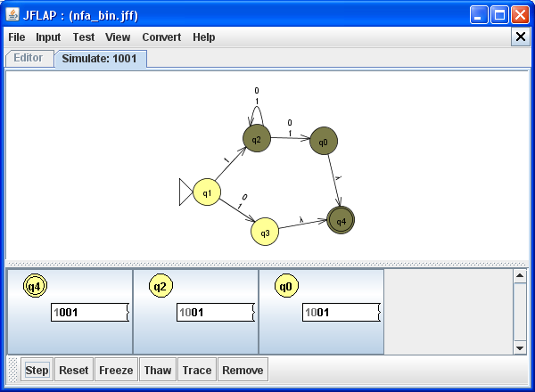
Task: Select the q4 configuration icon in the simulation pane
Action: point(35,286)
